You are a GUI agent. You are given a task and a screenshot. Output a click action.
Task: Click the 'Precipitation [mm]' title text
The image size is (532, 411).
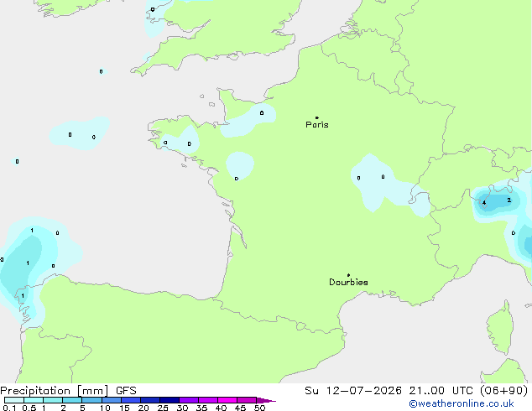[x=55, y=391]
